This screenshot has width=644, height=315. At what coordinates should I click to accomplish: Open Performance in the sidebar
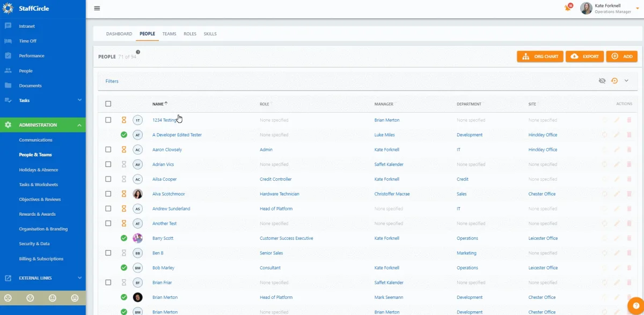coord(32,56)
